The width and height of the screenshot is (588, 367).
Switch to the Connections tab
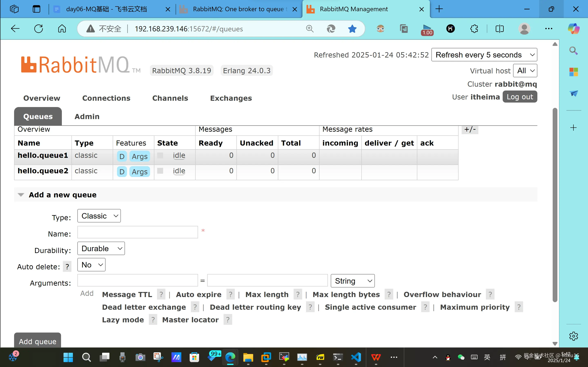106,98
